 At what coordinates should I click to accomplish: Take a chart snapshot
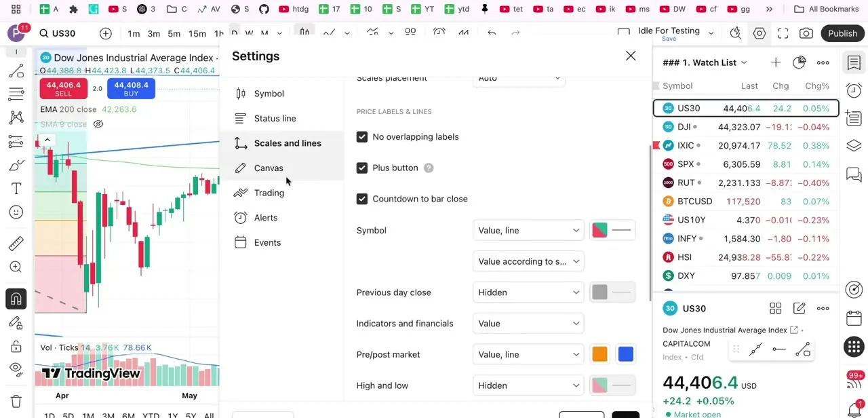pyautogui.click(x=806, y=33)
